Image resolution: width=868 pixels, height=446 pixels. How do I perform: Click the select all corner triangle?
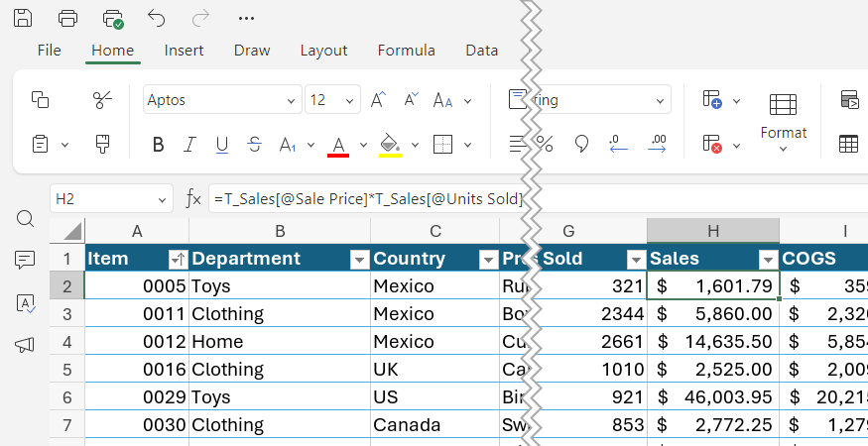click(x=72, y=231)
